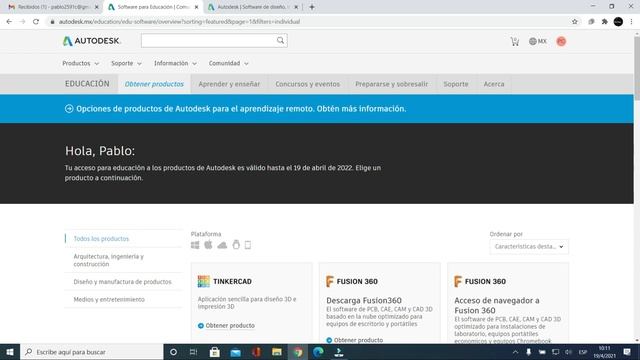
Task: Open Task View on taskbar
Action: coord(193,352)
